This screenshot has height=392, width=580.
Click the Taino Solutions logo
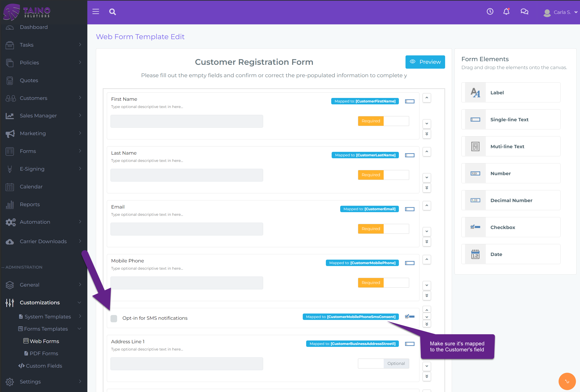[27, 12]
